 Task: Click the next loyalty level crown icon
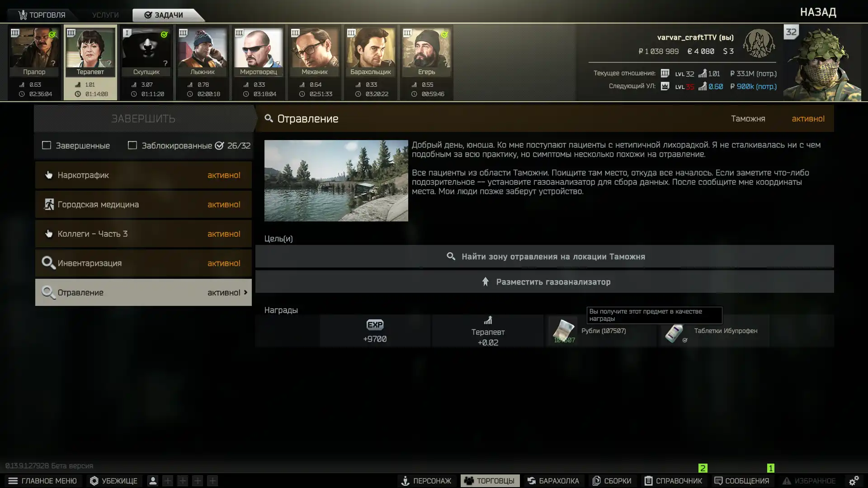pyautogui.click(x=665, y=86)
